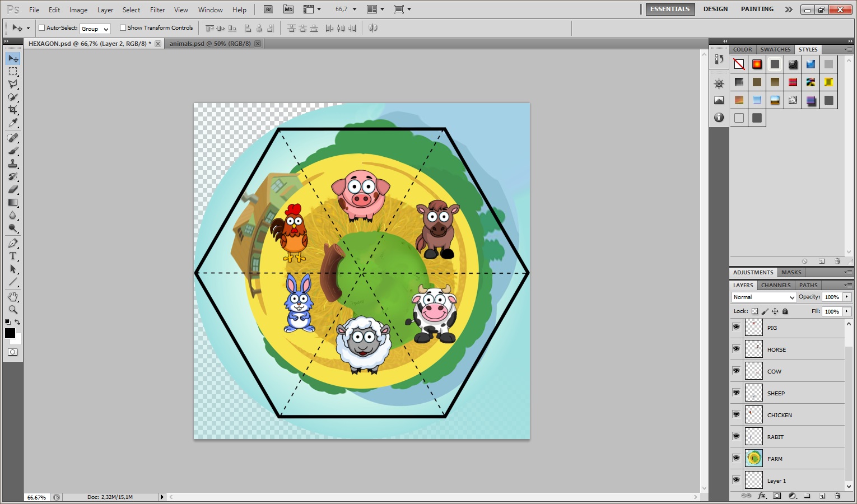Image resolution: width=857 pixels, height=504 pixels.
Task: Enable the Auto-Select checkbox
Action: [41, 28]
